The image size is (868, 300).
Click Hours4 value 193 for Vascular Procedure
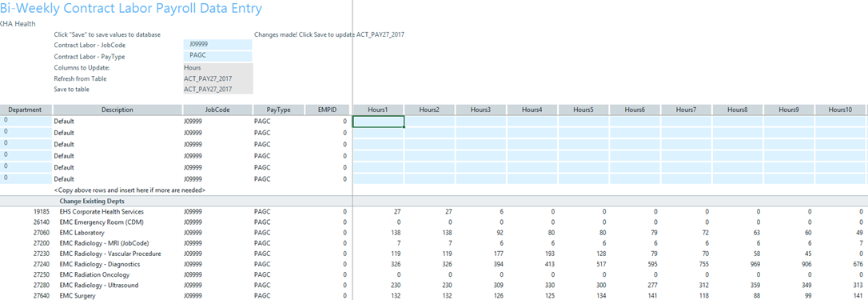pyautogui.click(x=550, y=254)
